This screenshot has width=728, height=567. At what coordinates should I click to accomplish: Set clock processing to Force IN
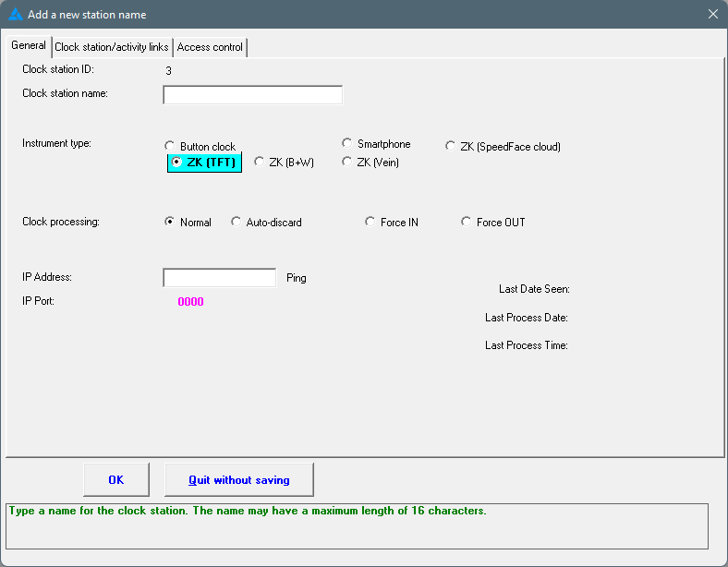coord(392,223)
